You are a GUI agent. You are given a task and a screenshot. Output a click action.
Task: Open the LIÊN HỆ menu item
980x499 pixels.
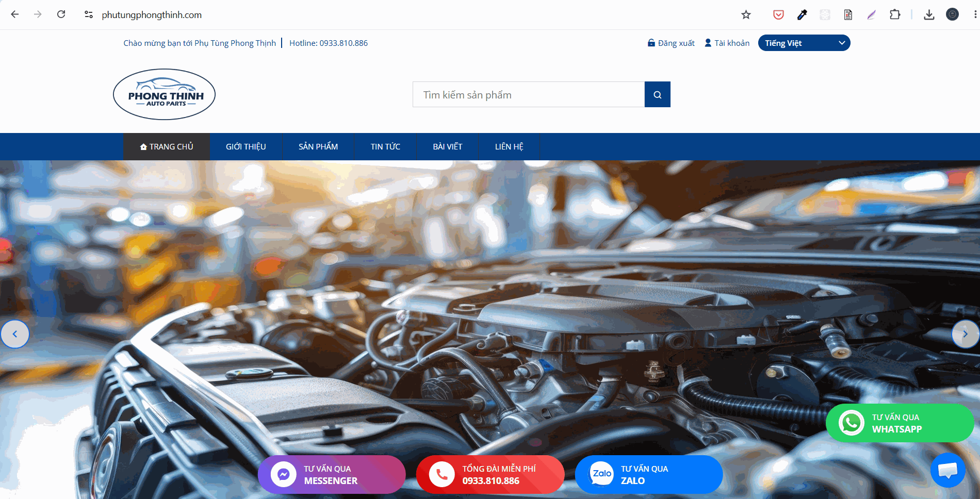coord(509,146)
